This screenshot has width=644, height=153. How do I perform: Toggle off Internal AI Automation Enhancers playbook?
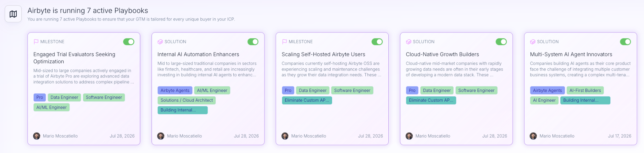pos(253,42)
